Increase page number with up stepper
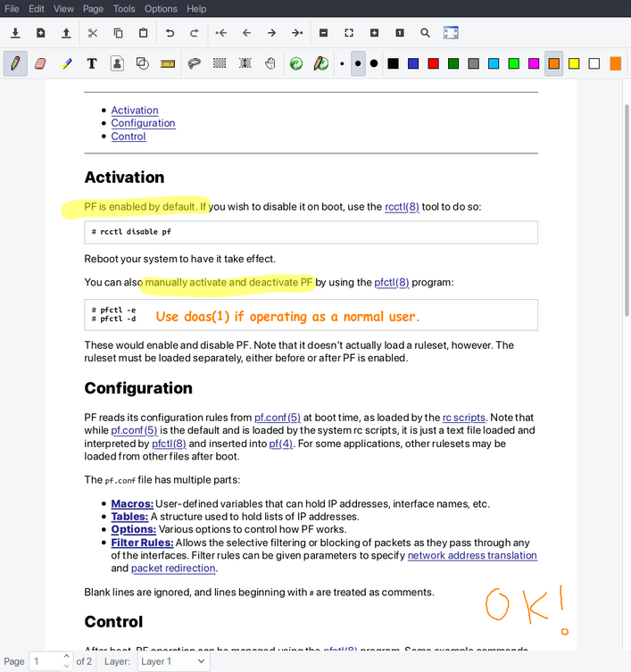Image resolution: width=631 pixels, height=672 pixels. [66, 657]
